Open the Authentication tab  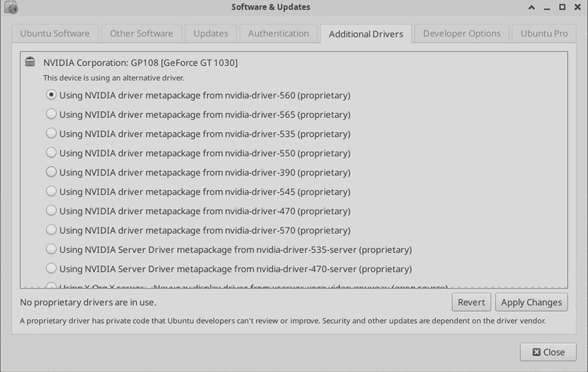click(278, 33)
